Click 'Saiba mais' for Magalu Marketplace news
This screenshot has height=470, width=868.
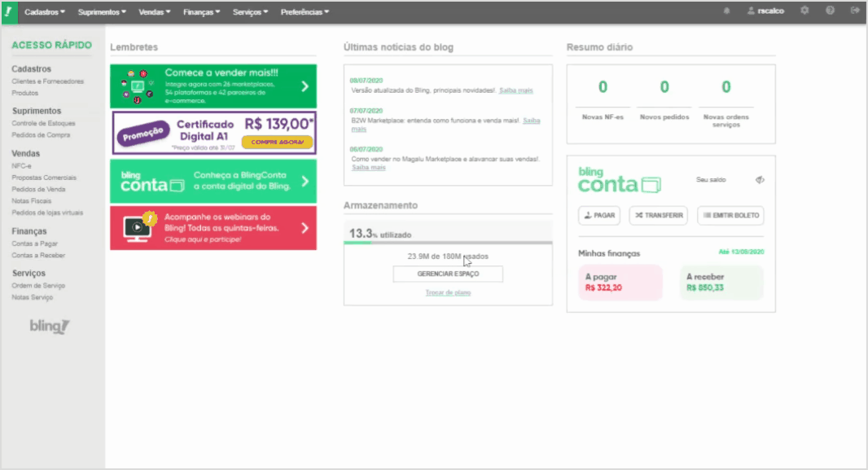tap(369, 167)
